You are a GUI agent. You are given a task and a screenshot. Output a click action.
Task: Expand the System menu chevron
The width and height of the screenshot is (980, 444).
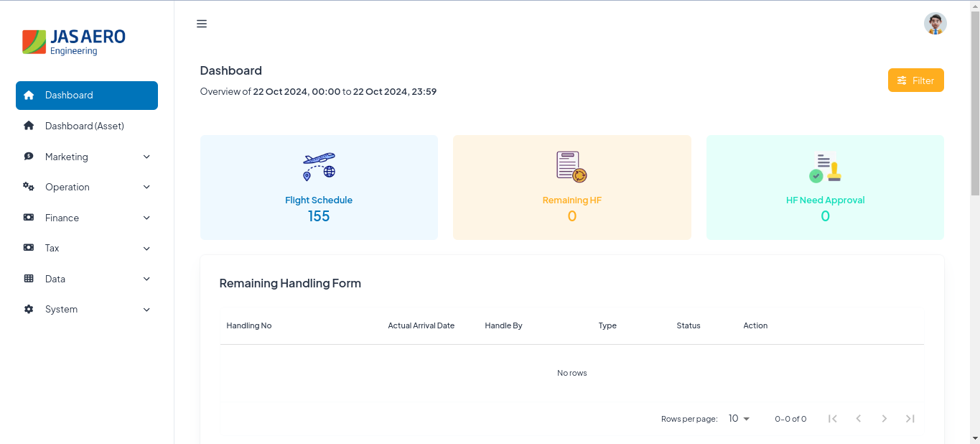tap(146, 309)
